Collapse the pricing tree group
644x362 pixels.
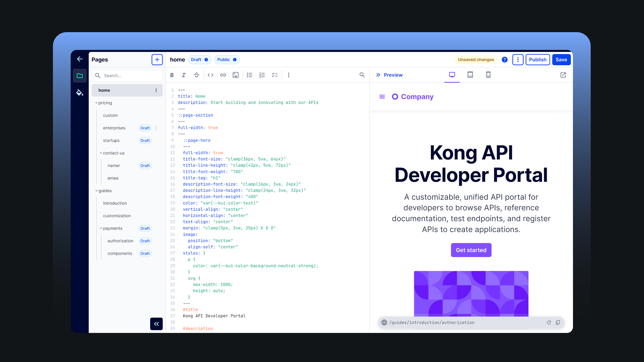click(96, 103)
